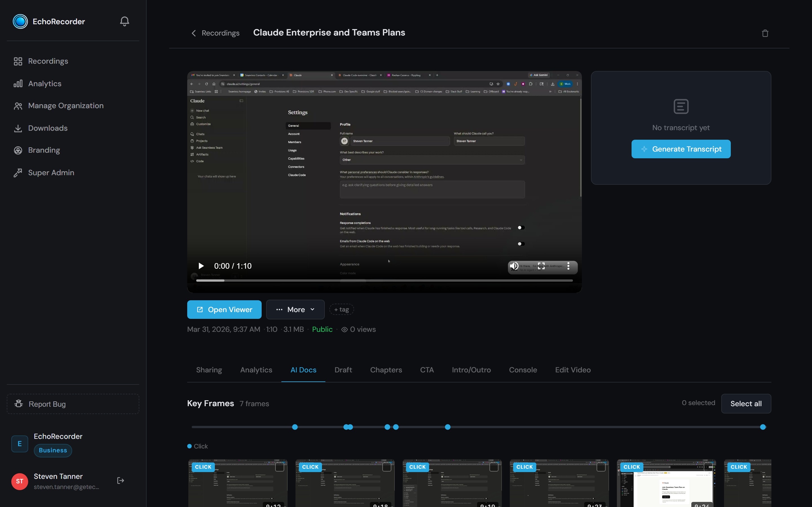Open the Branding section
Viewport: 812px width, 507px height.
click(44, 150)
